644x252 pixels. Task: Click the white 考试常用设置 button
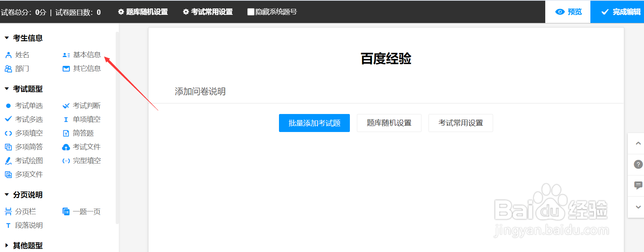461,123
